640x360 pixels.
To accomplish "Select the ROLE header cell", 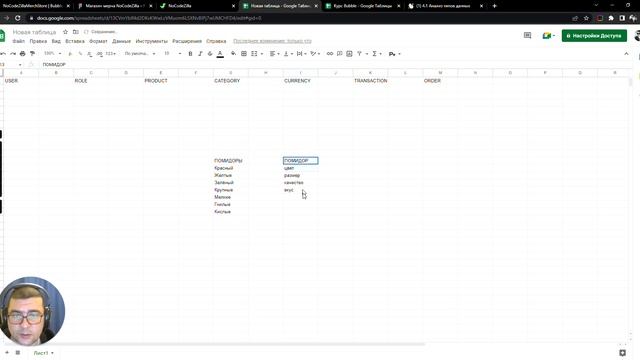I will (91, 81).
